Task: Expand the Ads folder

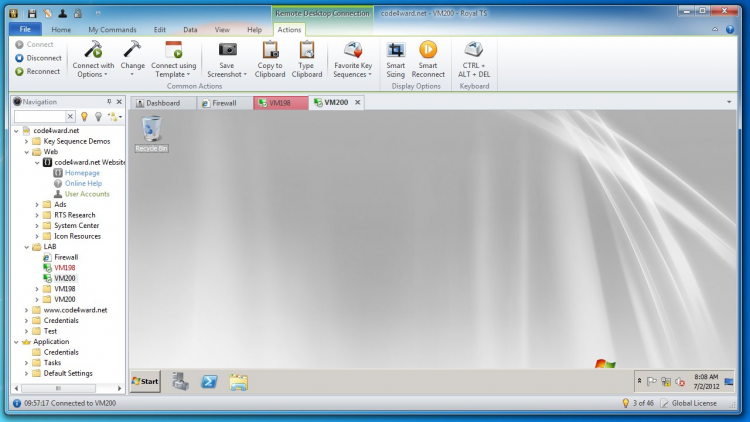Action: point(37,204)
